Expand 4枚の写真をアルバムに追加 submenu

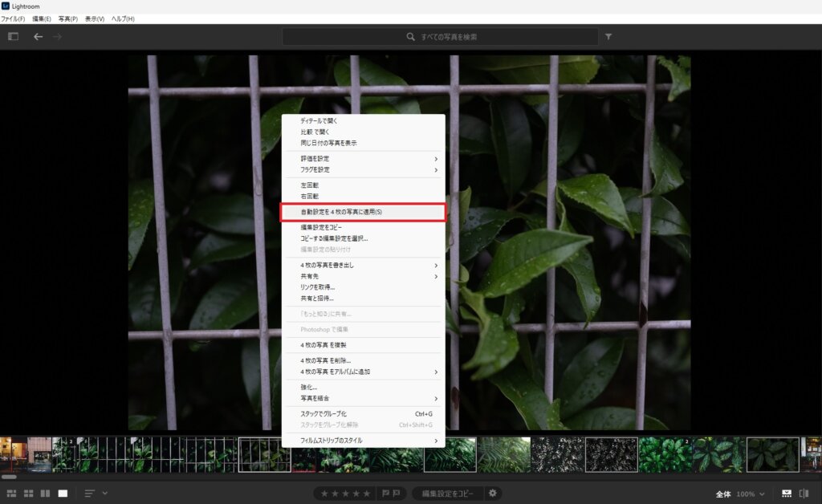pyautogui.click(x=364, y=372)
